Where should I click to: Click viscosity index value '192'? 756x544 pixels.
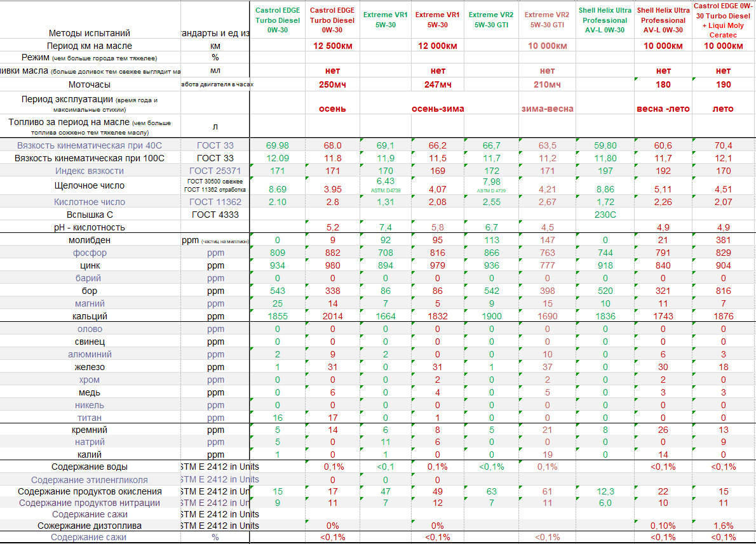coord(663,171)
